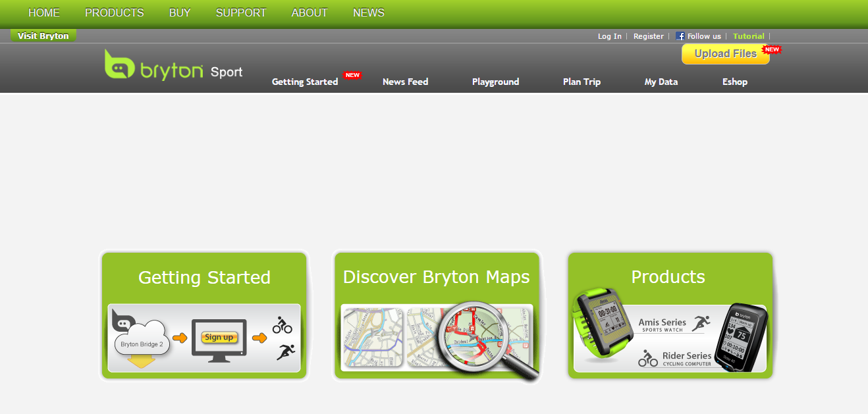Click the cyclist icon in Getting Started card
The width and height of the screenshot is (868, 414).
(283, 324)
